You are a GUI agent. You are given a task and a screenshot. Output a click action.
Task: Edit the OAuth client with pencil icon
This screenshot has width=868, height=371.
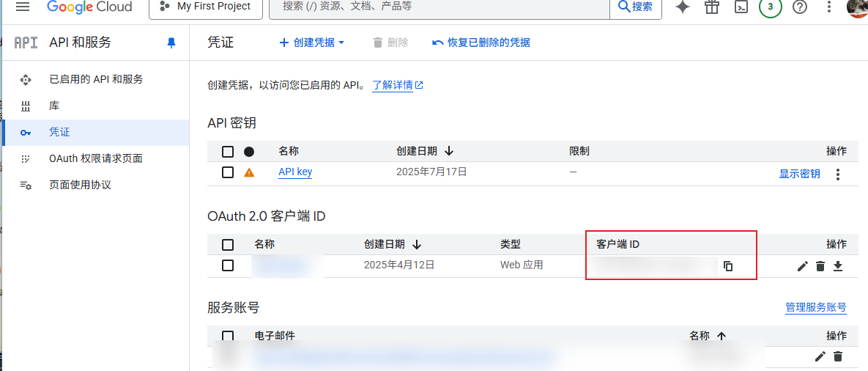coord(803,265)
